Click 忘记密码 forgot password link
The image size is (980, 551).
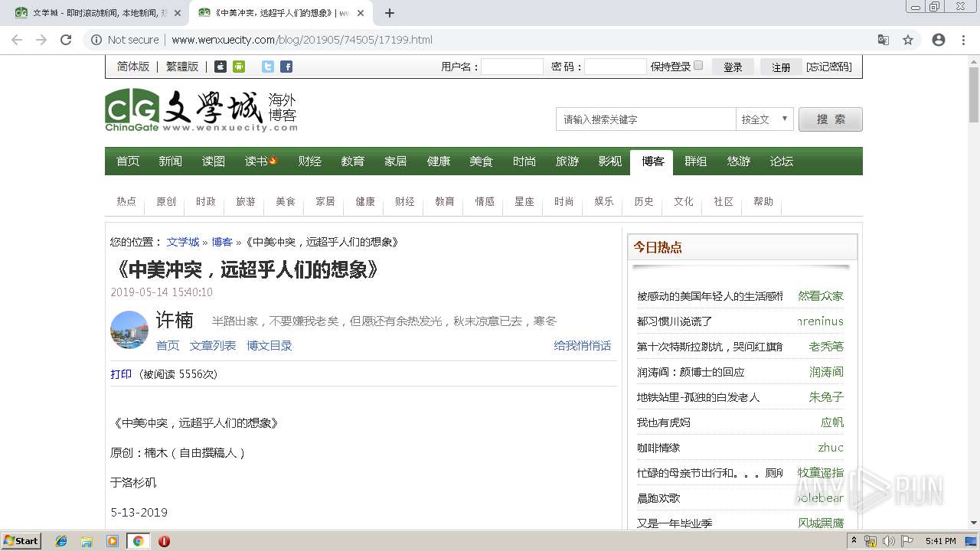pyautogui.click(x=828, y=67)
